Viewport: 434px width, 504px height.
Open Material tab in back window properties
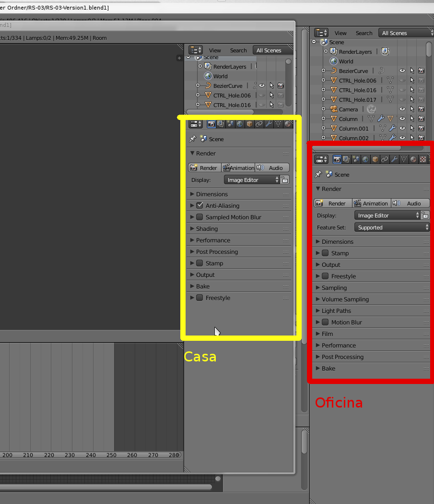pyautogui.click(x=413, y=159)
